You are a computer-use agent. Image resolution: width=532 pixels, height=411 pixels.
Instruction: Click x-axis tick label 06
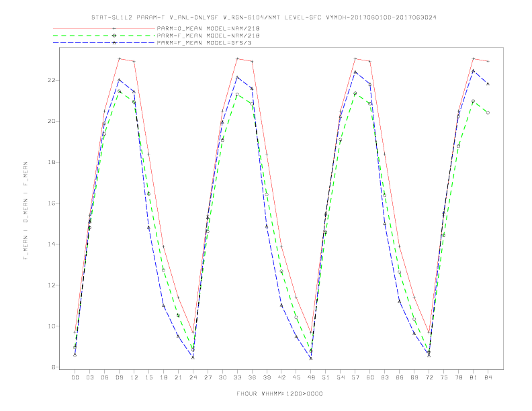click(105, 377)
